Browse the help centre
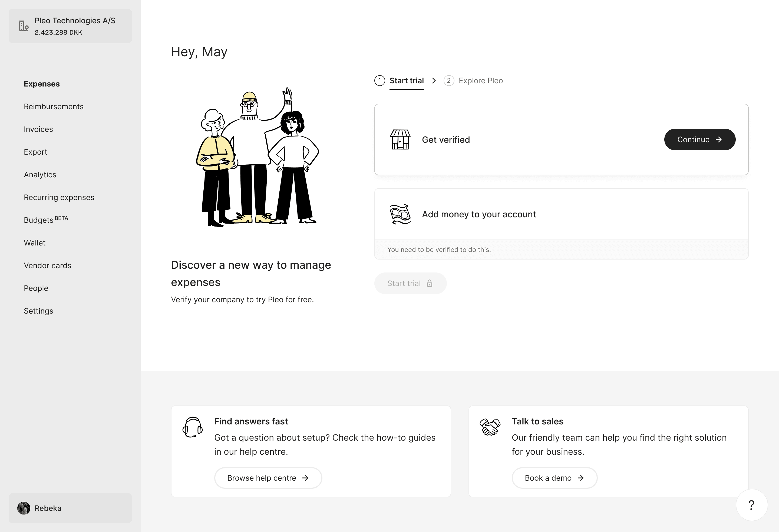Screen dimensions: 779x532 (x=268, y=478)
